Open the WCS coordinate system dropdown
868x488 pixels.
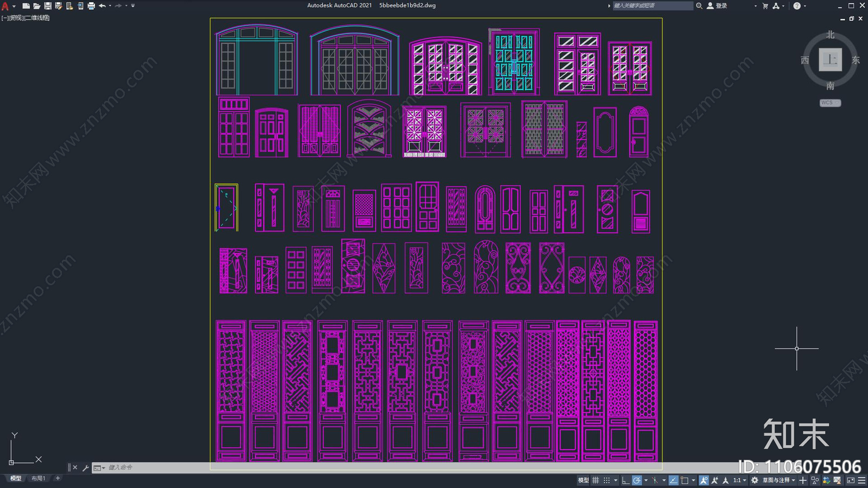(830, 102)
